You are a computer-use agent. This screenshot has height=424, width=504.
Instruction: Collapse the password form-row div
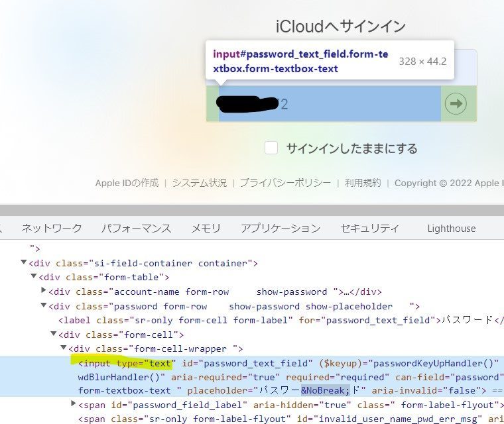pyautogui.click(x=43, y=305)
